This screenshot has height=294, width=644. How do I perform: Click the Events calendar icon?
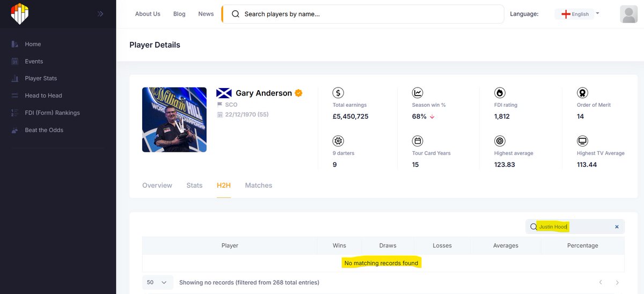(x=15, y=61)
